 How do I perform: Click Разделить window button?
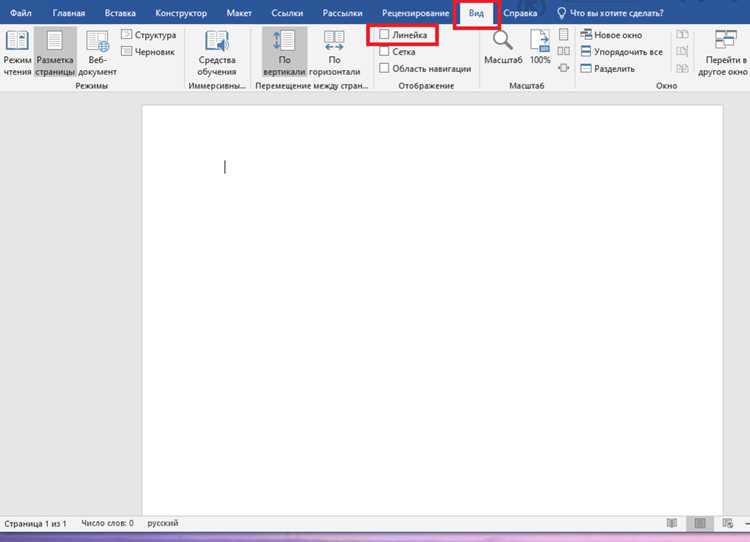click(x=607, y=68)
